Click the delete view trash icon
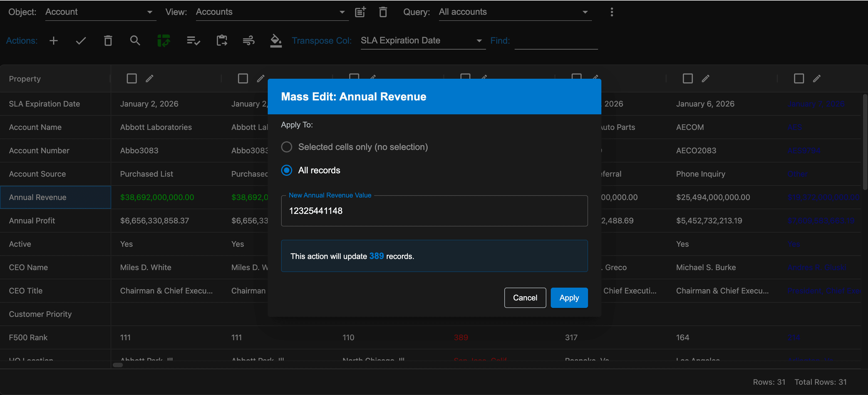Viewport: 868px width, 395px height. click(x=383, y=12)
